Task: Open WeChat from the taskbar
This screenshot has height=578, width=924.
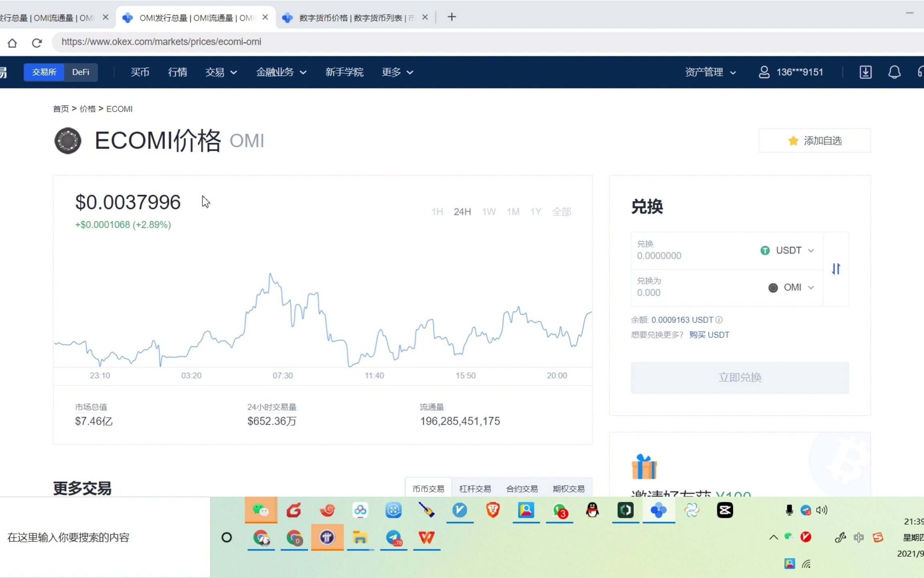Action: 261,510
